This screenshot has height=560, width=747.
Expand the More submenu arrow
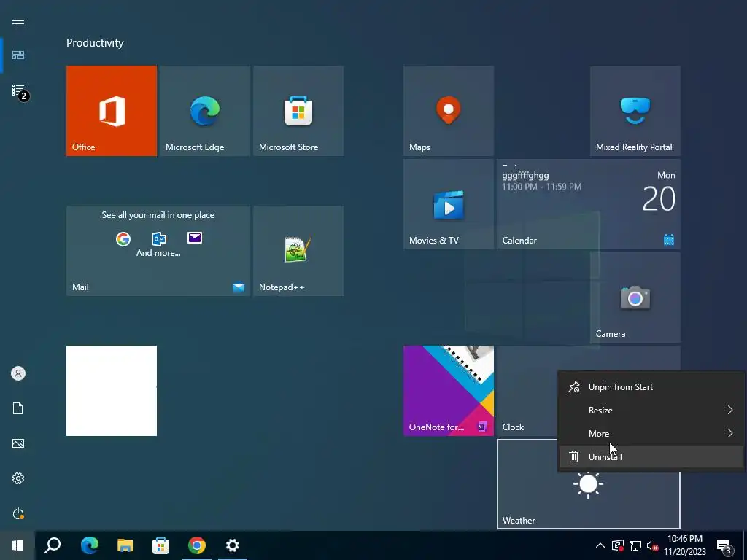click(x=729, y=433)
